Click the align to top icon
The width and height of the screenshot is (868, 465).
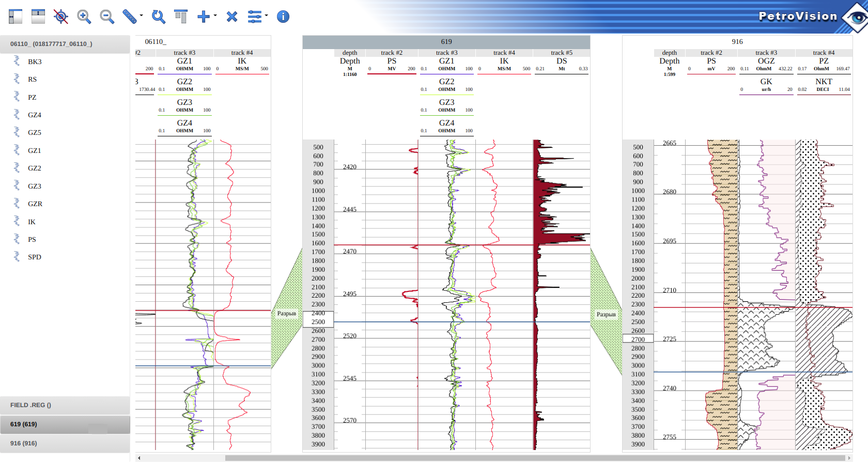click(x=181, y=17)
